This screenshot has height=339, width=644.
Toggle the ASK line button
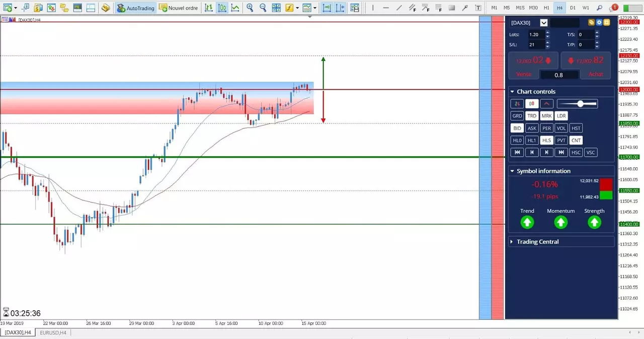(x=532, y=128)
